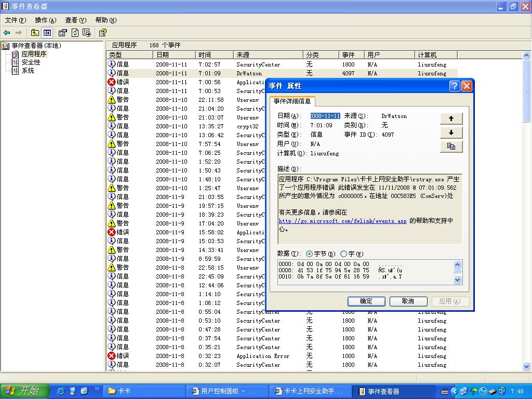Click the Refresh toolbar icon
The width and height of the screenshot is (532, 399).
pos(75,33)
